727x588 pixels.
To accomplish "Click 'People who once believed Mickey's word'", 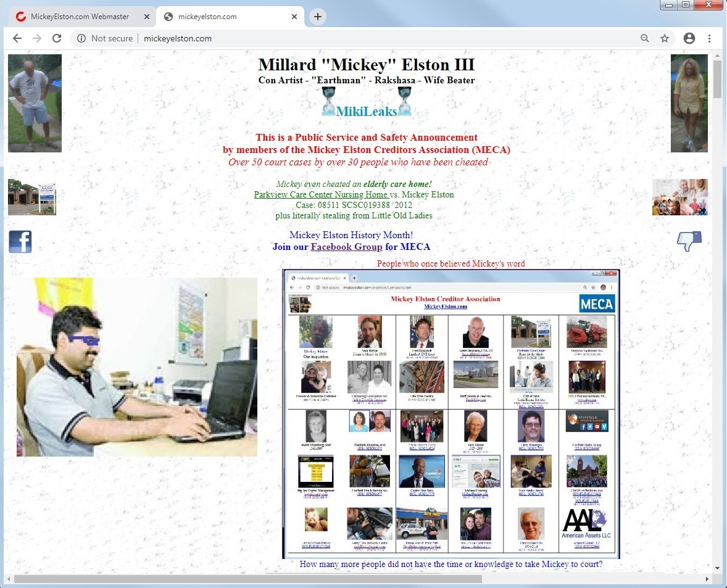I will point(451,263).
